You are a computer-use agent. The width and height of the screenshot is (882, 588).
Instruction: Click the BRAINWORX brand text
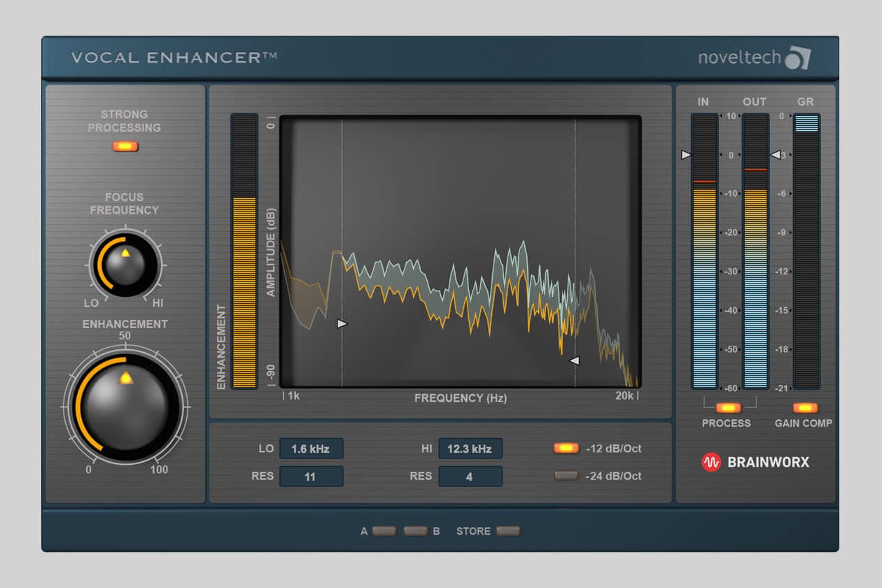768,462
